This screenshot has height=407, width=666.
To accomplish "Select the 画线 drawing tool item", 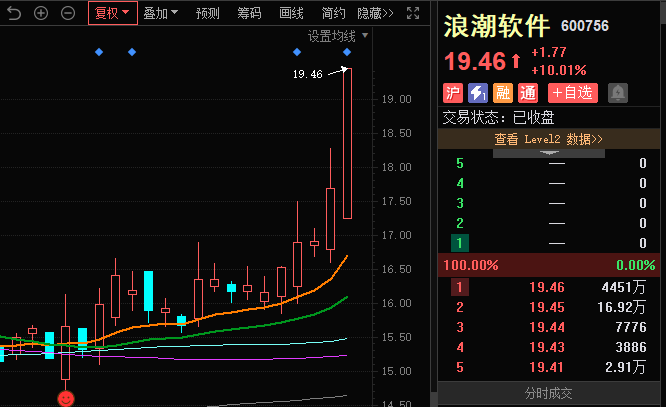I will point(291,13).
